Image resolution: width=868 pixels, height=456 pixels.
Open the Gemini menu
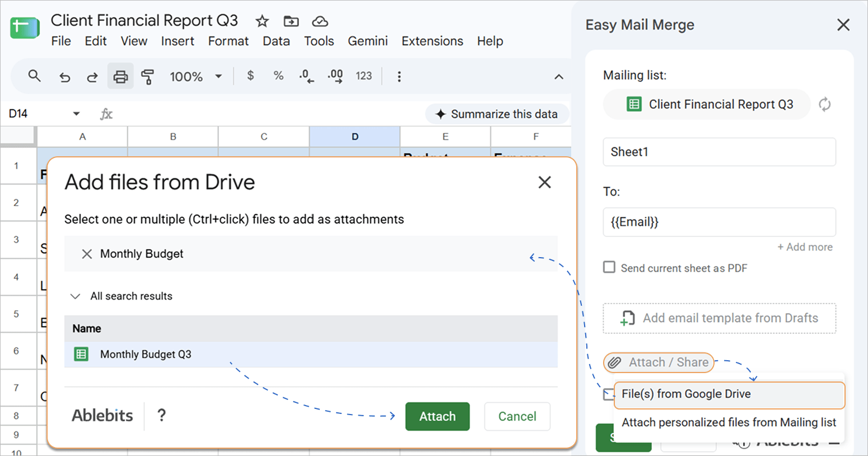pyautogui.click(x=368, y=41)
